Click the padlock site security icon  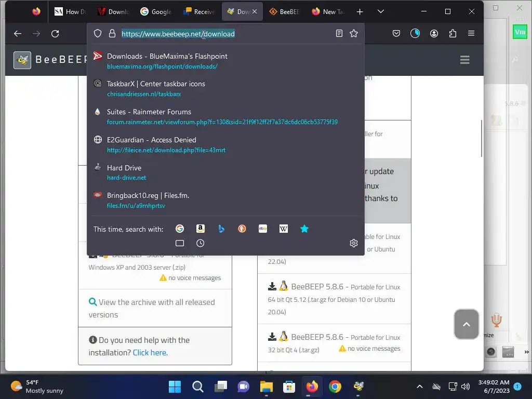[x=112, y=34]
